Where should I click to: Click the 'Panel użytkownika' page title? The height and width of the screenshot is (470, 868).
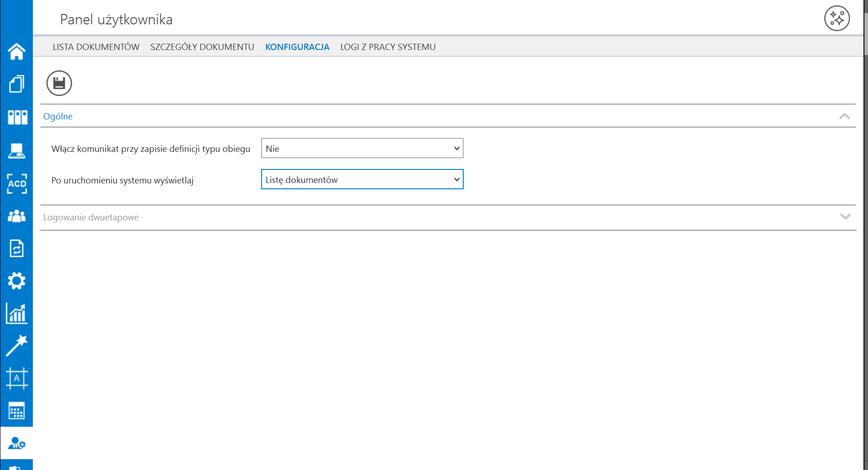tap(116, 19)
